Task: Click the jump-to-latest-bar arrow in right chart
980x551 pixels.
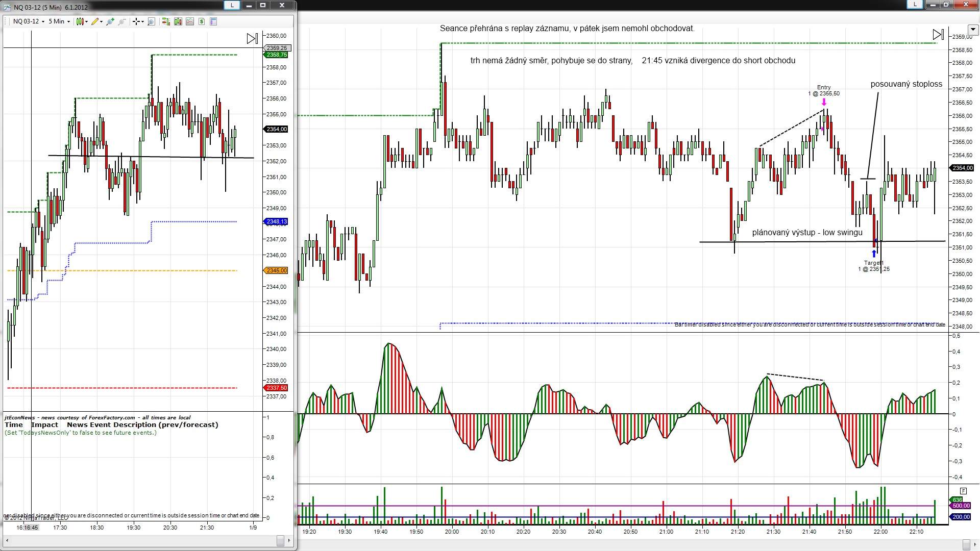Action: coord(938,34)
